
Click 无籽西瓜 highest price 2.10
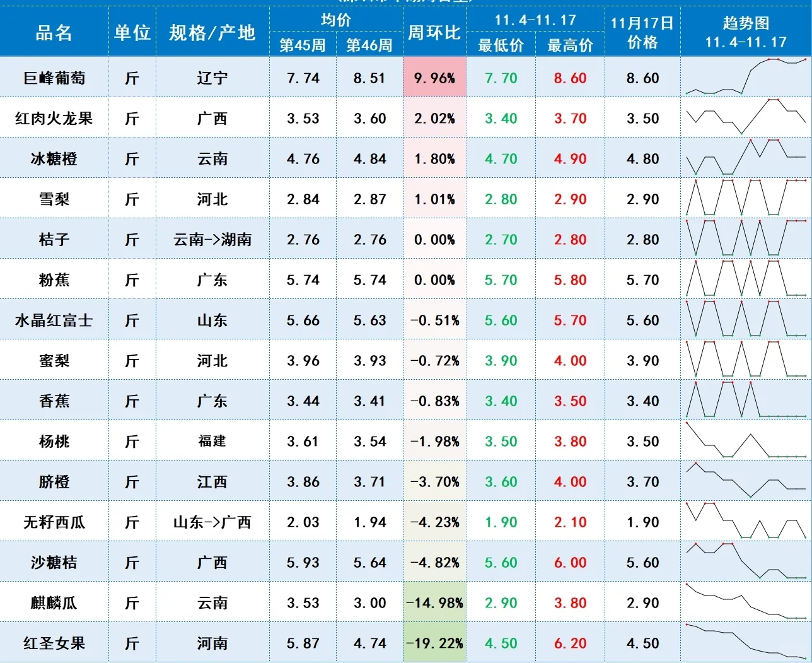click(570, 522)
